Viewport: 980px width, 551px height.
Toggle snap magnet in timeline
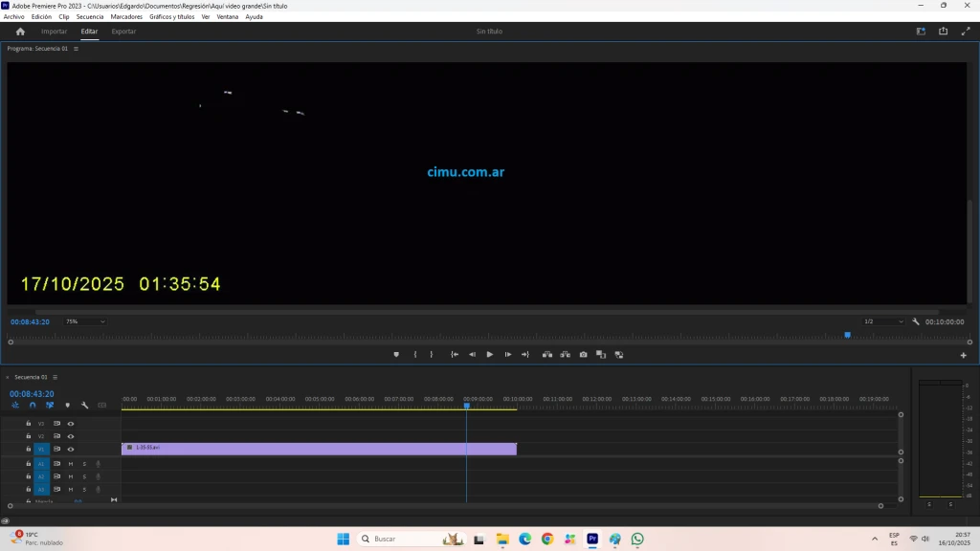click(33, 406)
